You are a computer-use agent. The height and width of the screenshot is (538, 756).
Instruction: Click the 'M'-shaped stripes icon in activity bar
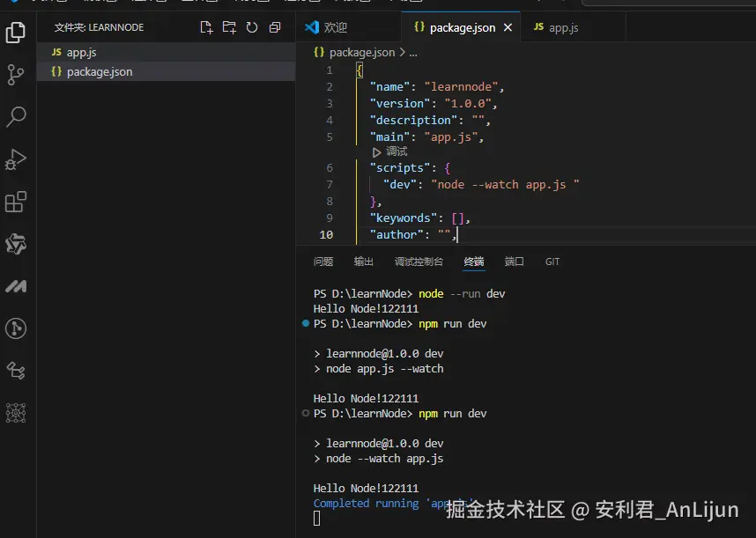pos(16,286)
